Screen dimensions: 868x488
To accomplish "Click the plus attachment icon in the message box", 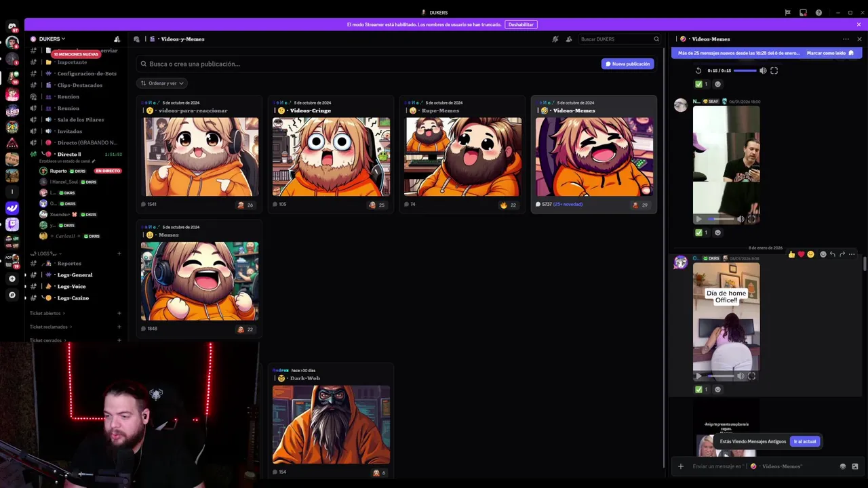I will tap(681, 466).
